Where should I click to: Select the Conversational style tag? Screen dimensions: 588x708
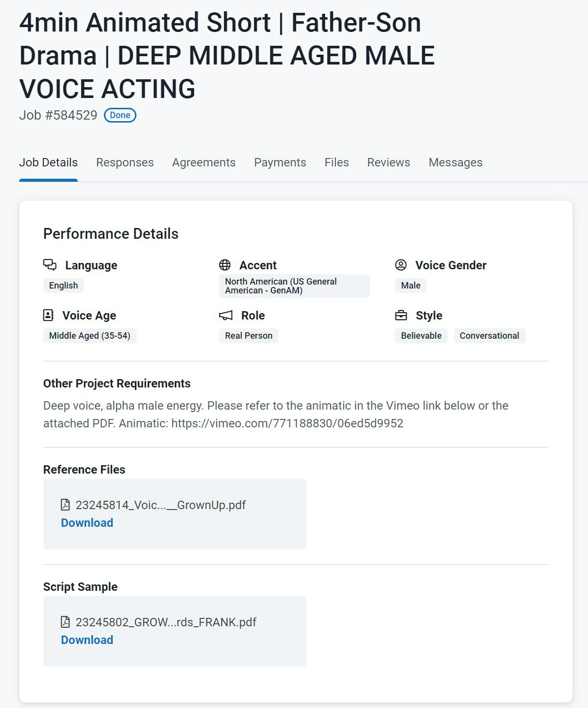490,336
